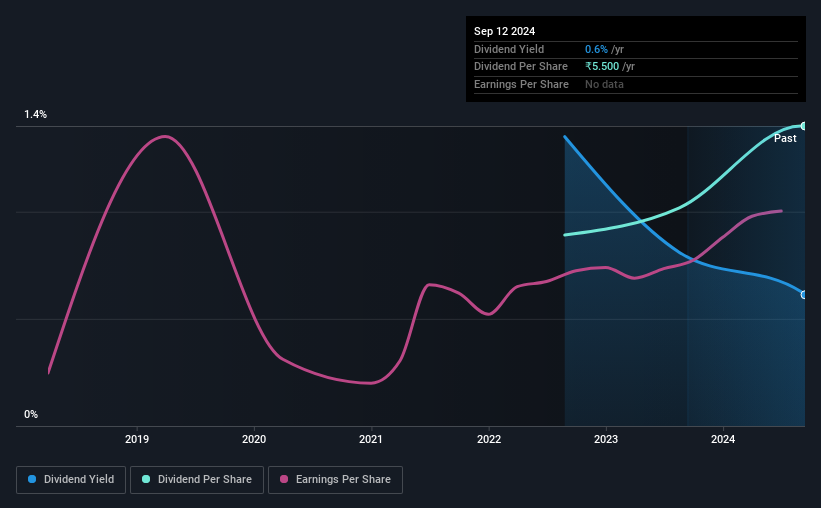
Task: Select the 2022 axis label
Action: [x=489, y=439]
